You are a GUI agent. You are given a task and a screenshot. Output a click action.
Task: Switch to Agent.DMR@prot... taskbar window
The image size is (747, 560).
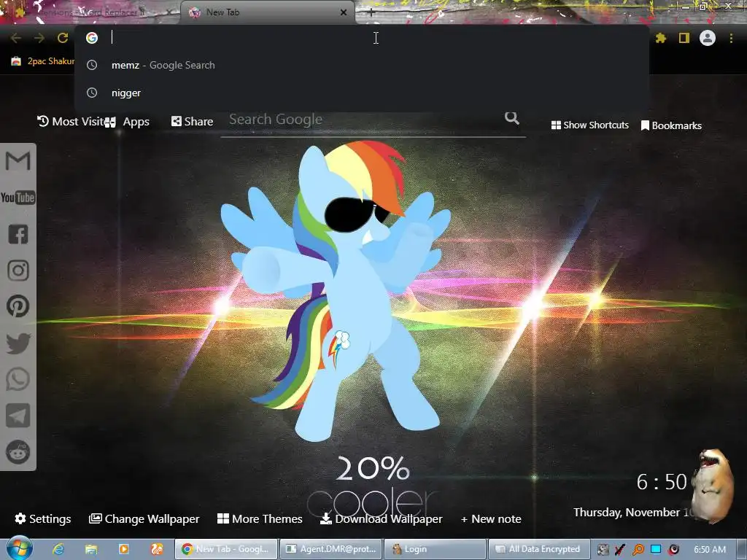pyautogui.click(x=330, y=549)
